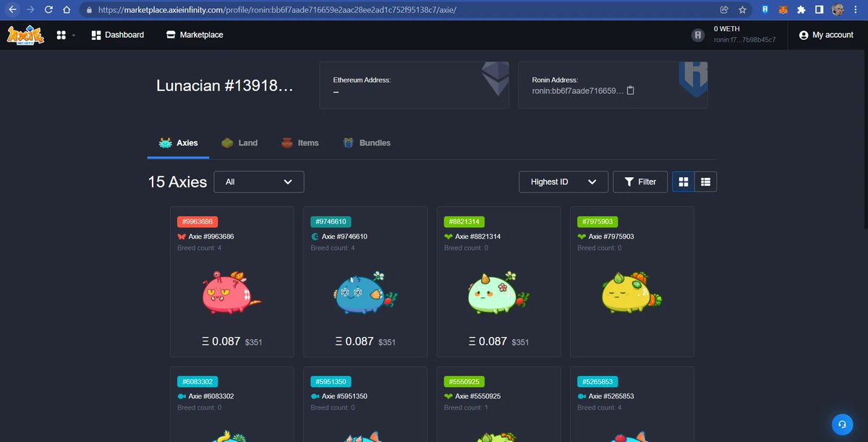Image resolution: width=868 pixels, height=442 pixels.
Task: Go to the Marketplace page
Action: tap(194, 35)
